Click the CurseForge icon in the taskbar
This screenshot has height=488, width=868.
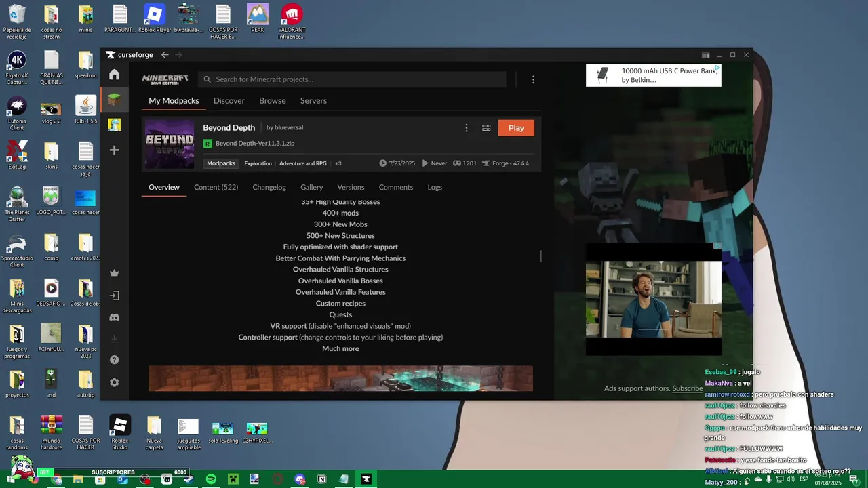coord(366,479)
